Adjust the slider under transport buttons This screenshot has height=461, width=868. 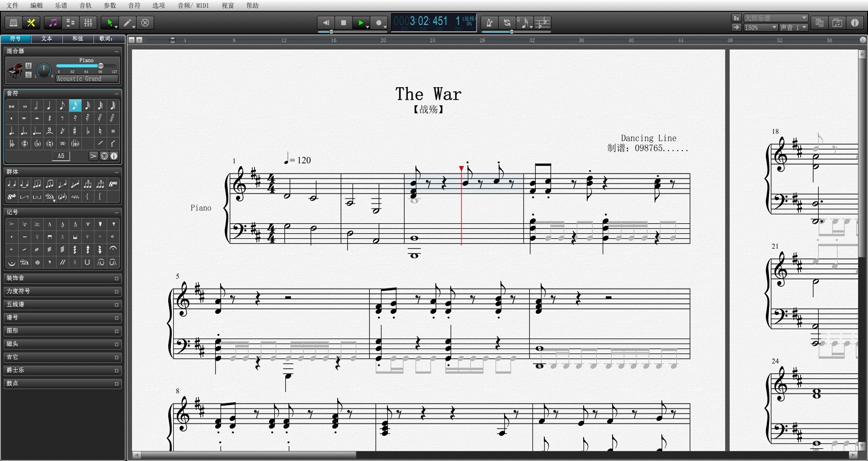point(352,32)
